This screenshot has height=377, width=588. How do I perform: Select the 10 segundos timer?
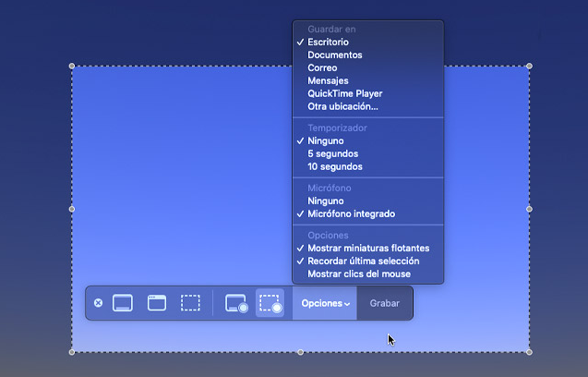point(335,166)
